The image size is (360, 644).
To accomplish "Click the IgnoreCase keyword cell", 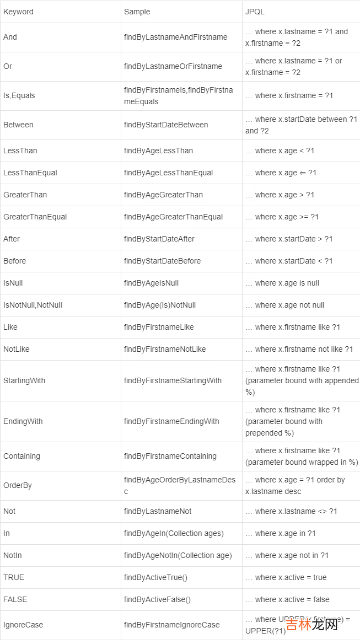I will coord(23,625).
